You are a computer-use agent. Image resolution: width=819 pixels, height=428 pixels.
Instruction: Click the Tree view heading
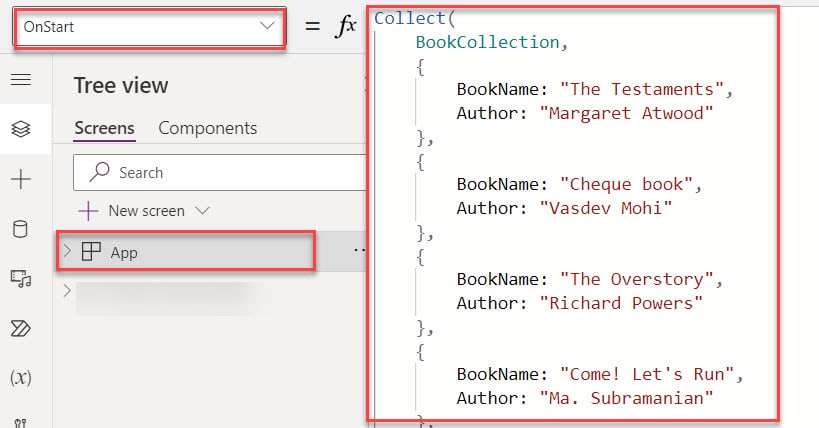(x=121, y=85)
